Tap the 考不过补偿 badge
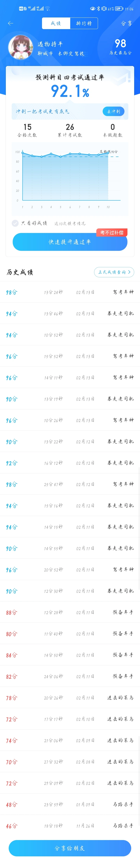The width and height of the screenshot is (140, 868). click(112, 232)
